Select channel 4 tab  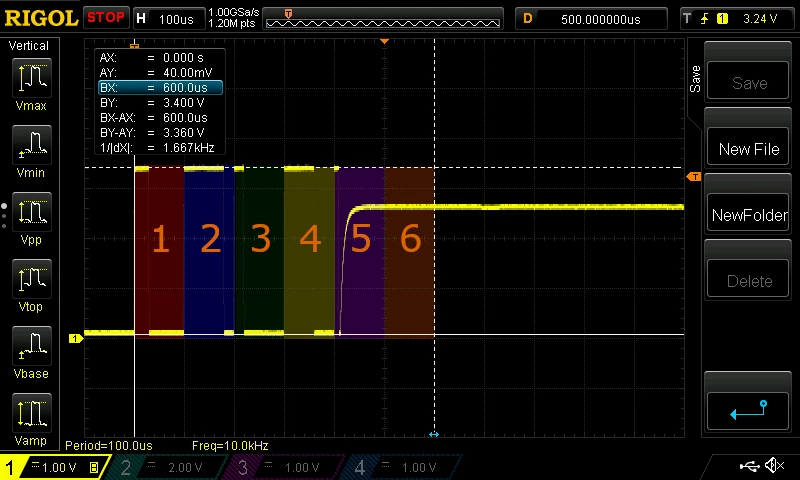[399, 467]
